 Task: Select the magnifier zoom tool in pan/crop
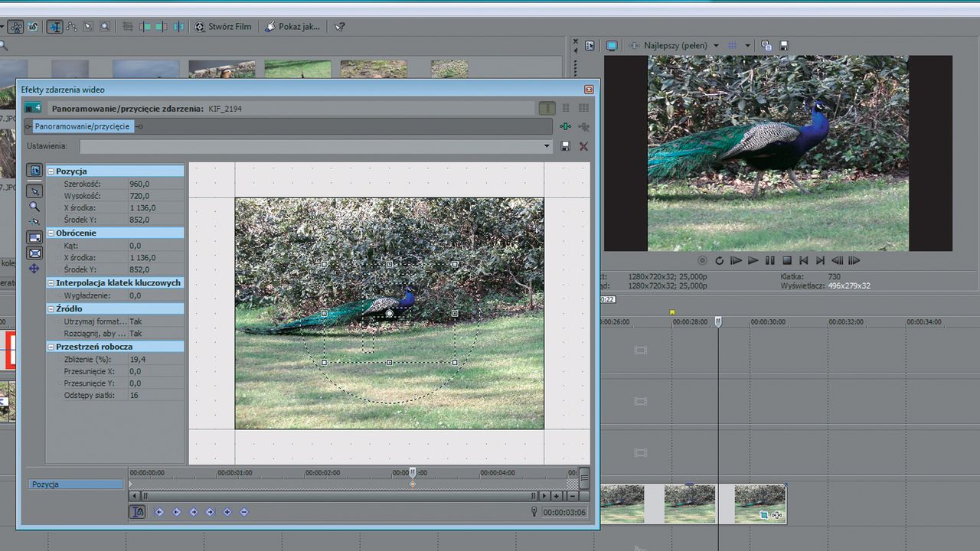(34, 206)
